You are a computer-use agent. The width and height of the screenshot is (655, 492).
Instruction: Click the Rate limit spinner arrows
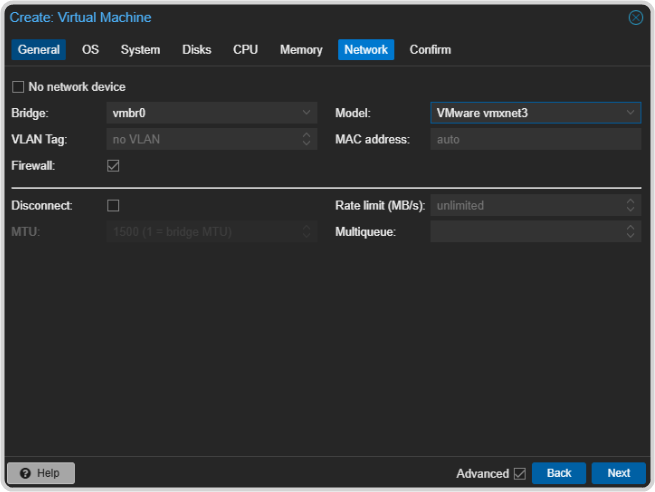coord(630,205)
